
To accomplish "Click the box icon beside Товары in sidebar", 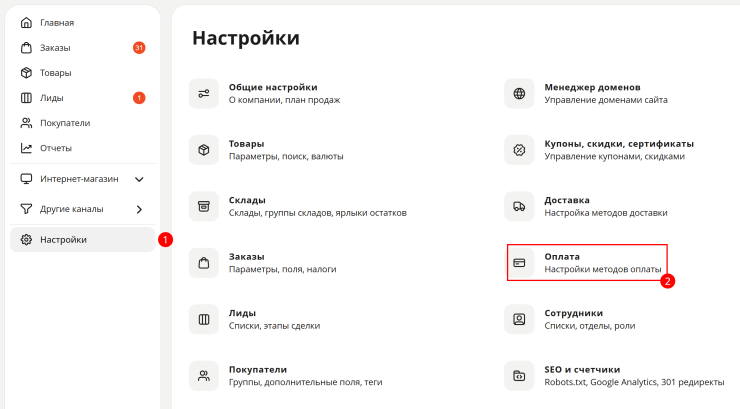I will tap(26, 73).
